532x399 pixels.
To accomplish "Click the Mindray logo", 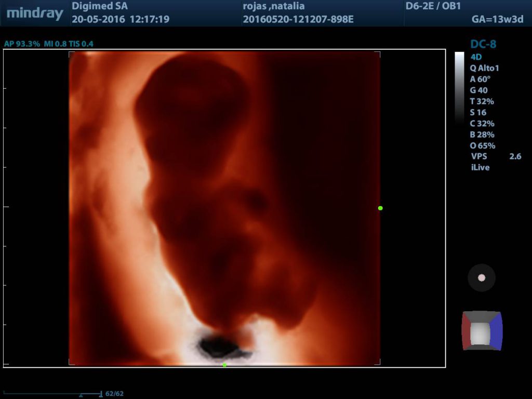I will pos(35,14).
